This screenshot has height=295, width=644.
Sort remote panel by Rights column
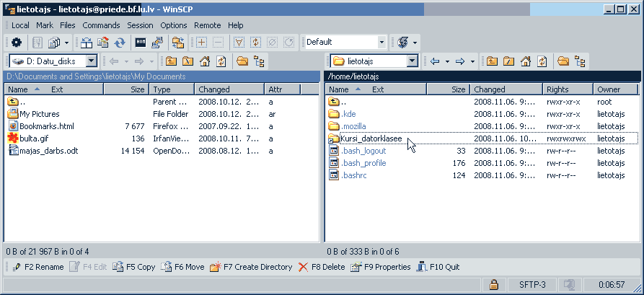pyautogui.click(x=568, y=89)
